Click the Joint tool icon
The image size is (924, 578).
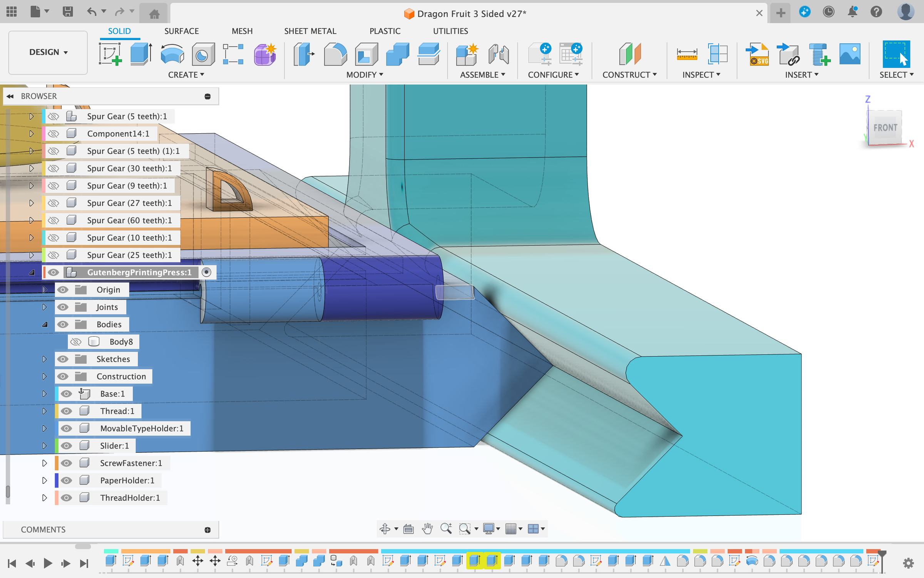coord(498,54)
